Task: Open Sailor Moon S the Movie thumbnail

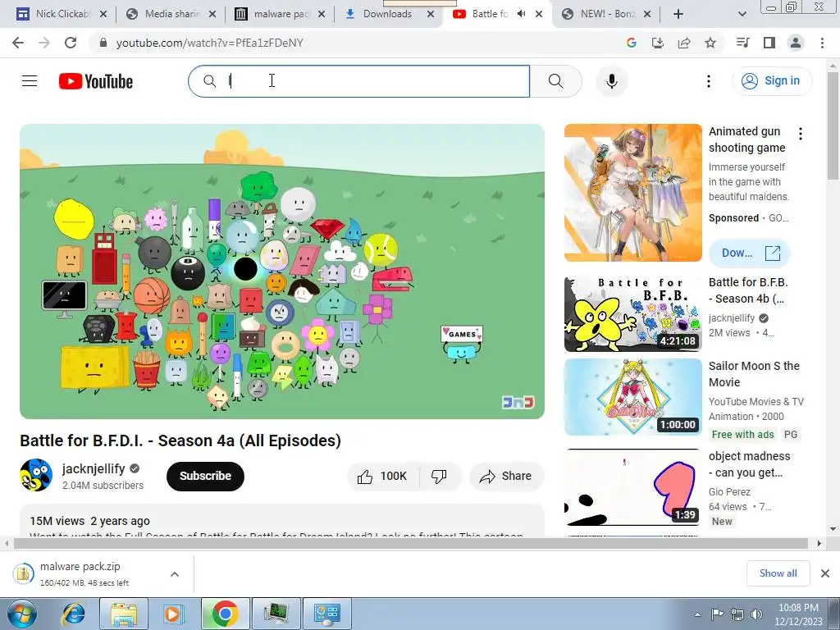Action: pyautogui.click(x=632, y=397)
